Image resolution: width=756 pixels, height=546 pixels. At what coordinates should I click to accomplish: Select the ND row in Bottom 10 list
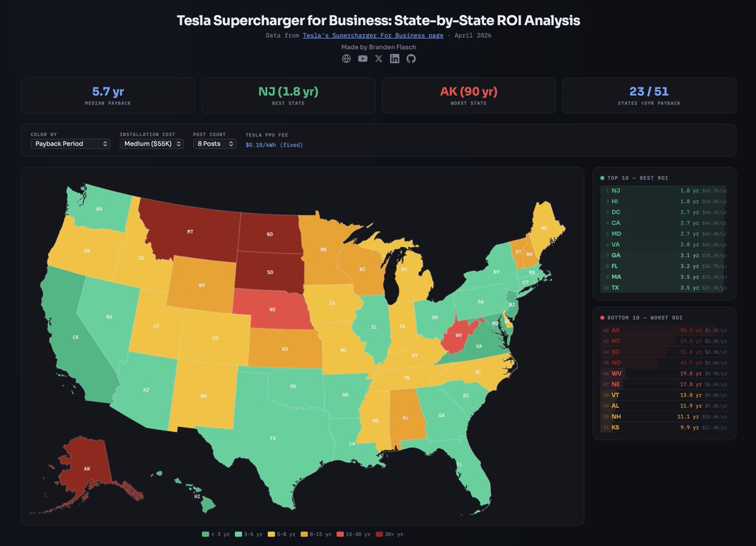click(664, 363)
